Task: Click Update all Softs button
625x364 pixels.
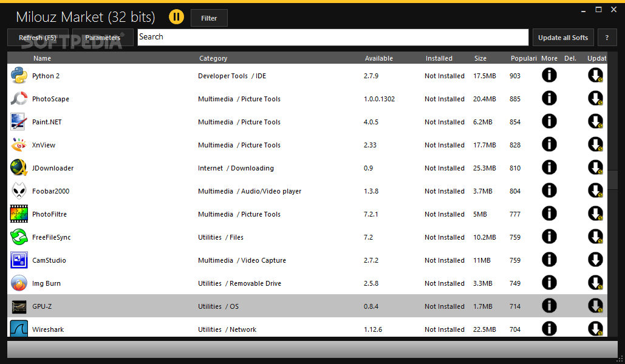Action: (x=563, y=38)
